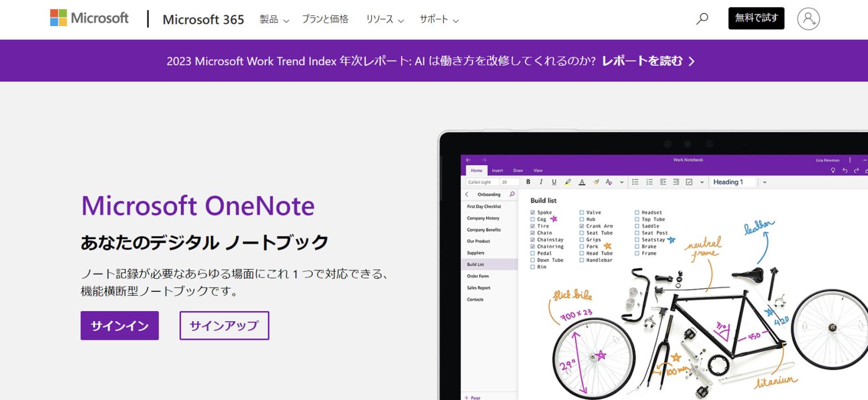Uncheck the Spoke item
The image size is (868, 400).
(x=532, y=213)
